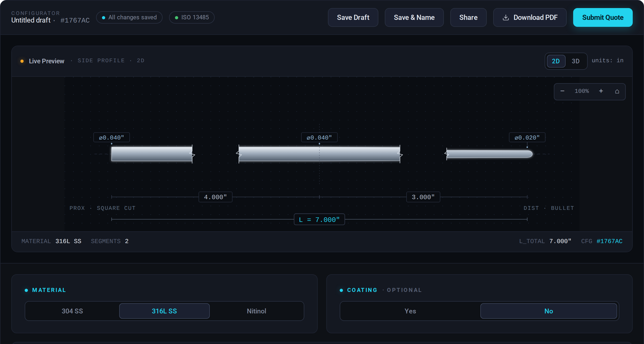Open Save & Name dialog
This screenshot has width=644, height=344.
(x=414, y=17)
